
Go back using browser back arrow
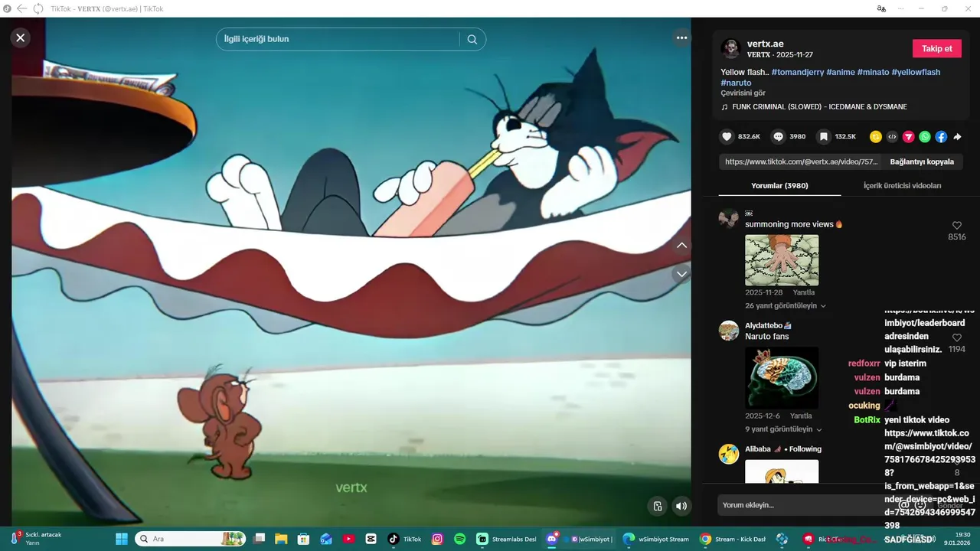click(x=21, y=8)
